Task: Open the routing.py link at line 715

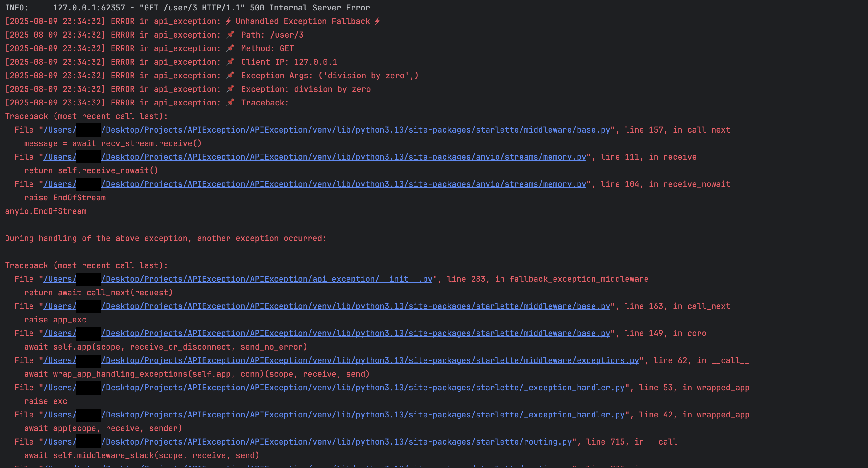Action: [336, 442]
